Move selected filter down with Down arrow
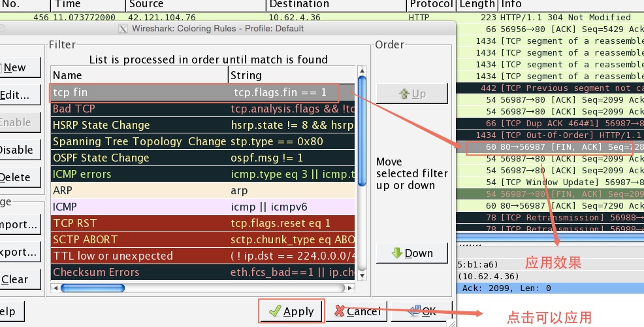 click(411, 253)
